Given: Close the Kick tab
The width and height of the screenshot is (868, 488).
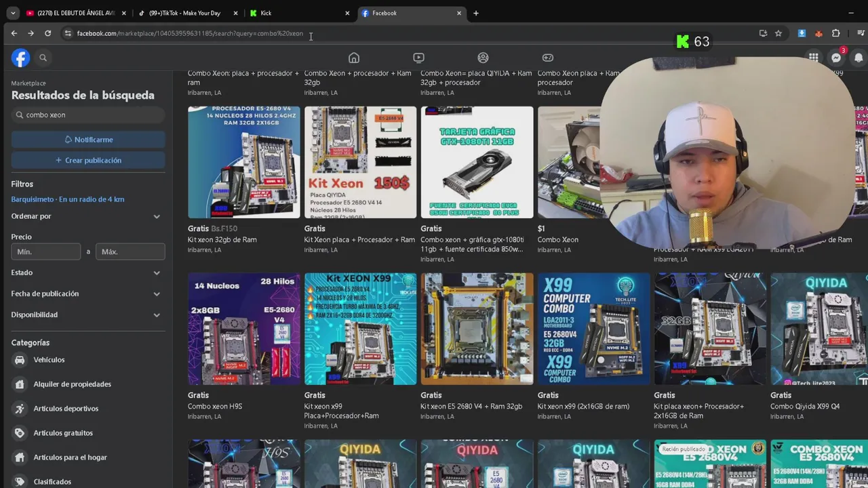Looking at the screenshot, I should tap(347, 13).
